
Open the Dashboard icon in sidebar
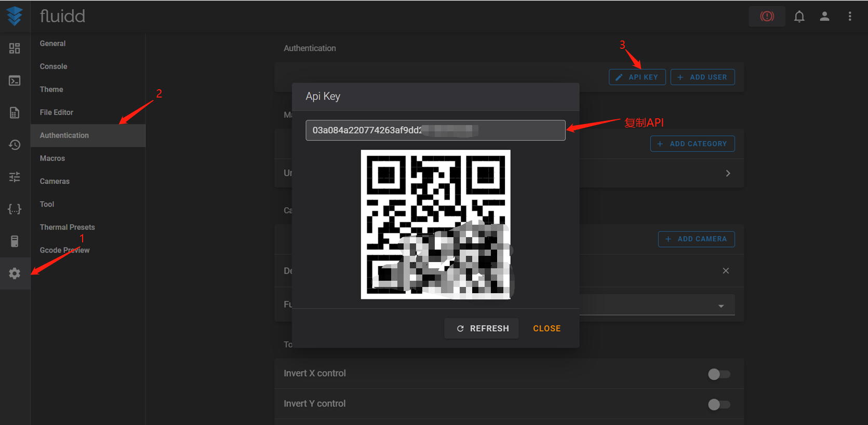(15, 48)
